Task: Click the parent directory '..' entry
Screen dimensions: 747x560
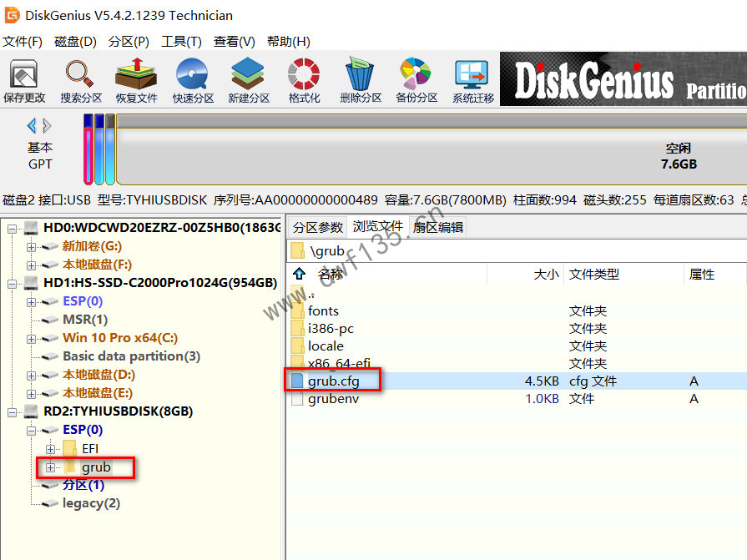Action: (311, 295)
